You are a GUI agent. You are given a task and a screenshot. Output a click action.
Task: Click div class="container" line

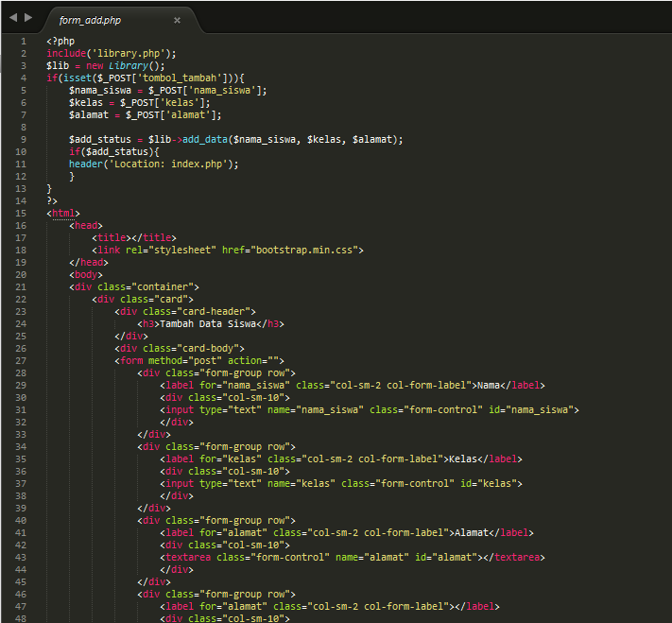pos(133,287)
